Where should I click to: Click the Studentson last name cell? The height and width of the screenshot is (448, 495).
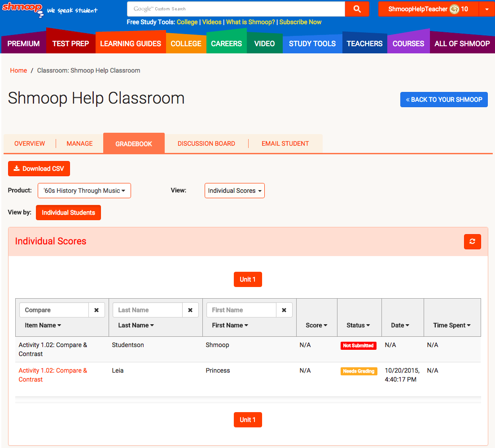(x=128, y=345)
